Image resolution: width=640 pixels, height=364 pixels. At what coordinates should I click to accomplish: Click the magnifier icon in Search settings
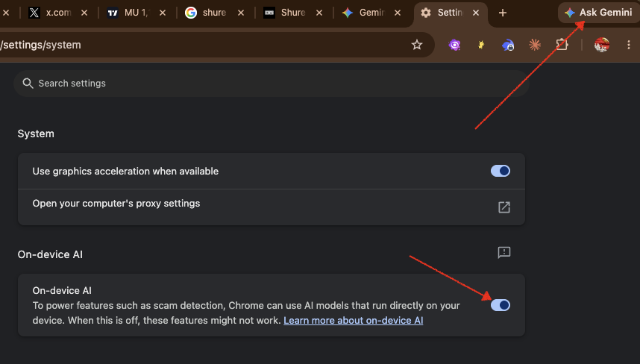point(28,84)
